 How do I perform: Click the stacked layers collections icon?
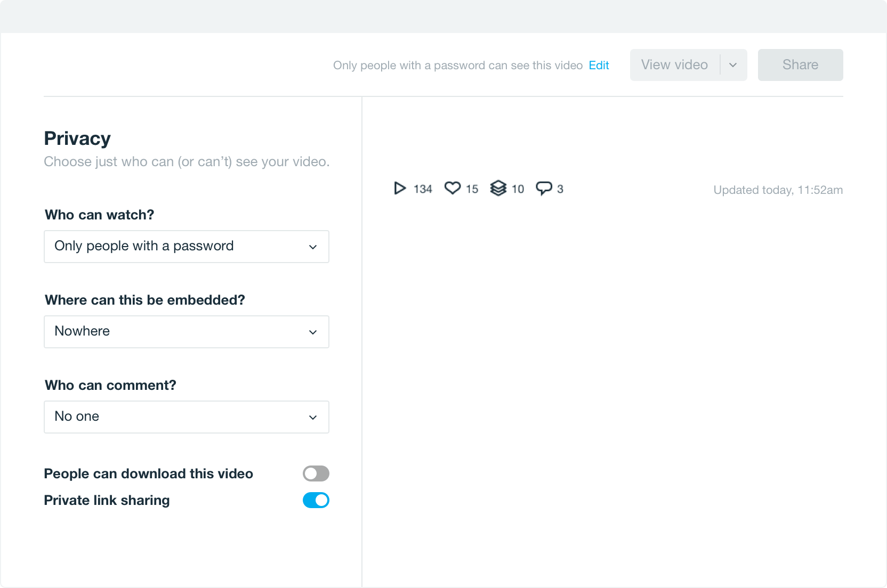(x=498, y=189)
